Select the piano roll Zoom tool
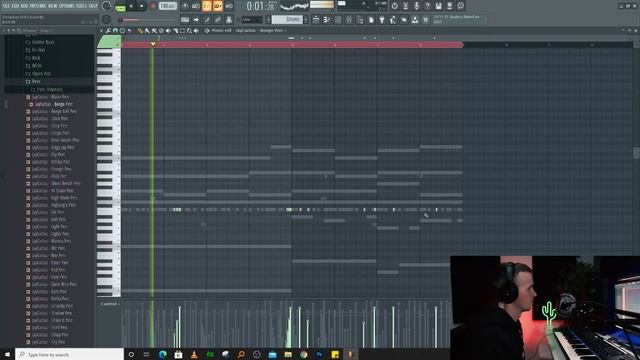The image size is (640, 360). click(x=189, y=31)
